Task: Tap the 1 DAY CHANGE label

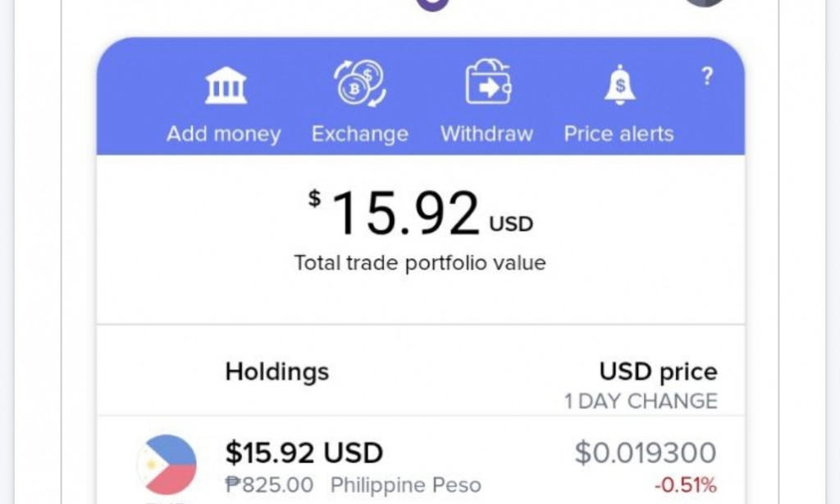Action: point(641,402)
